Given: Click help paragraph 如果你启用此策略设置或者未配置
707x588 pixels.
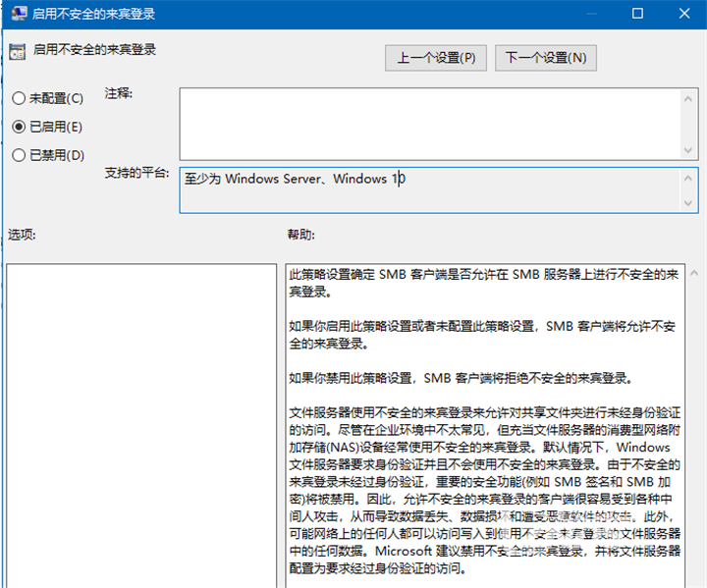Looking at the screenshot, I should point(482,335).
